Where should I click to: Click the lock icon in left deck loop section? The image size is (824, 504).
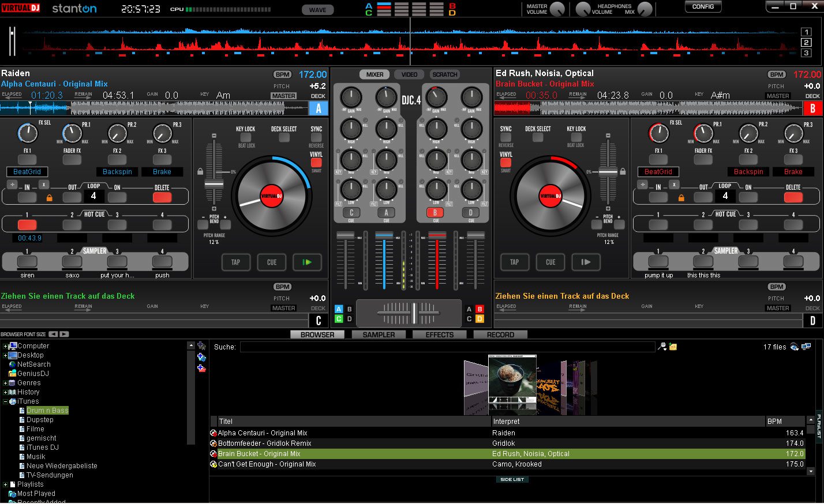point(49,198)
